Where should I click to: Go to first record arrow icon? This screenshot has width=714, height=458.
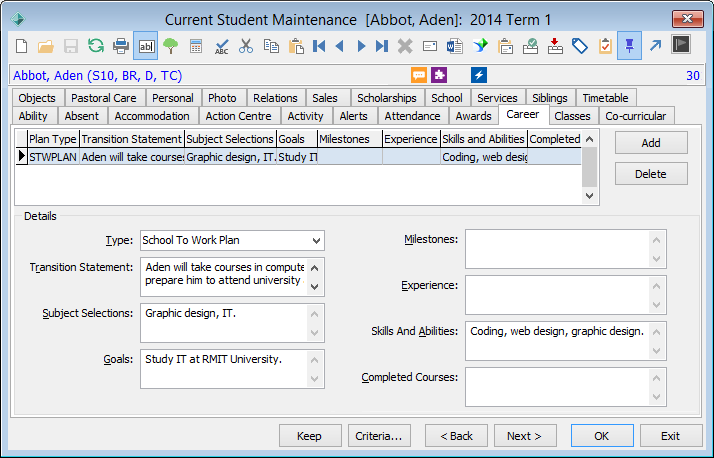(x=319, y=46)
